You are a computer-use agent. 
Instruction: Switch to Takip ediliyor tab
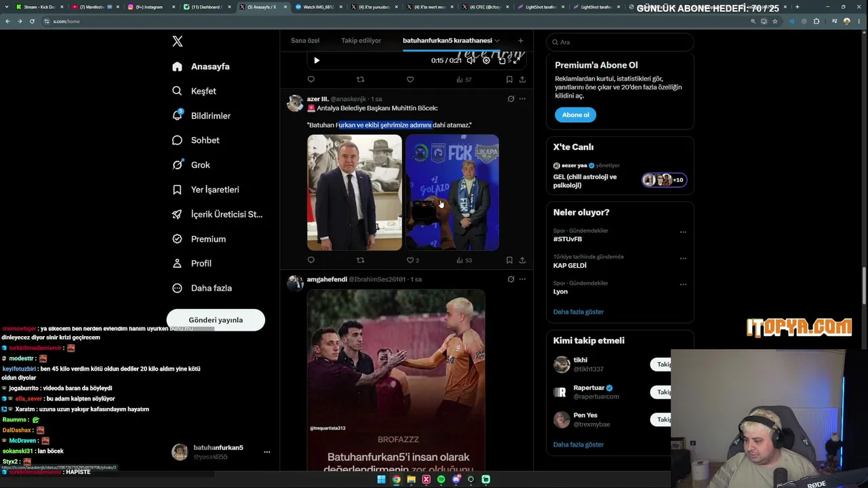[361, 41]
